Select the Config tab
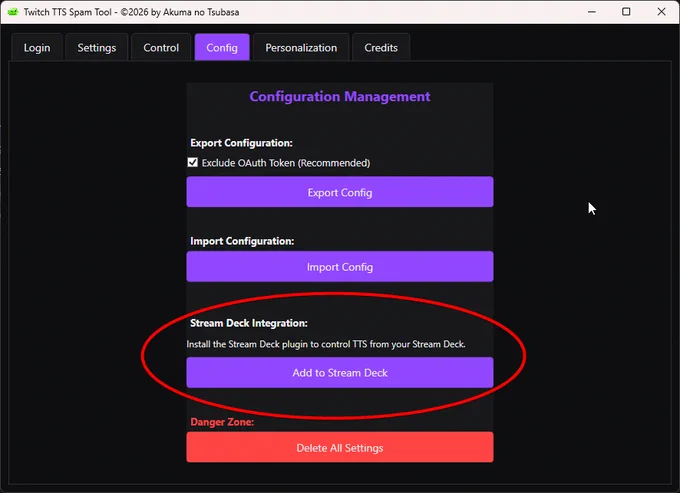Screen dimensions: 680x493 click(222, 47)
